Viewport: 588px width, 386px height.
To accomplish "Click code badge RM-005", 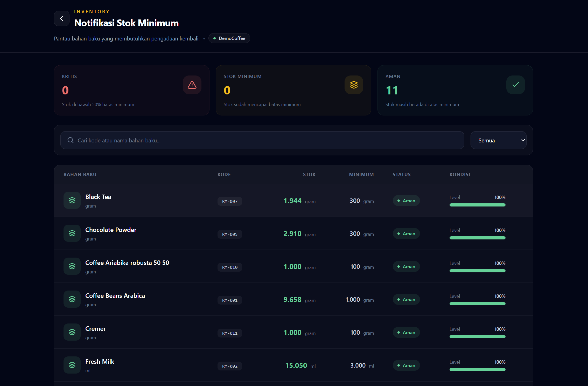I will (230, 234).
